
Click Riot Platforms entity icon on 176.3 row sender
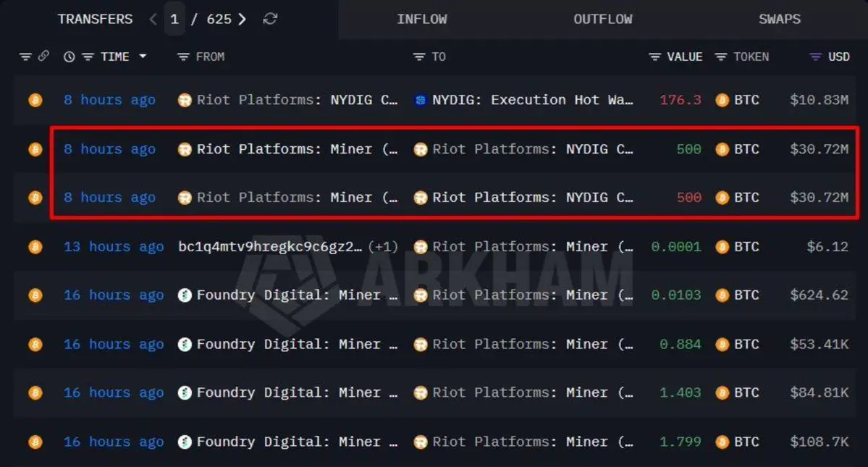click(x=185, y=100)
